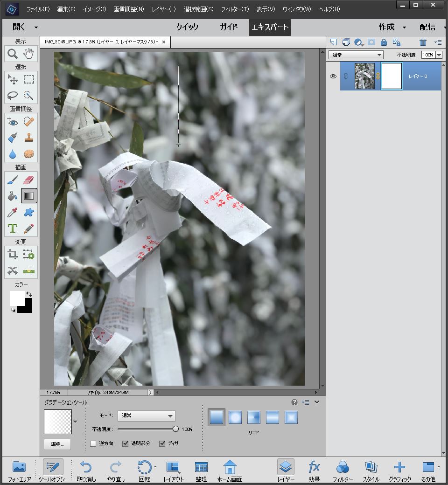This screenshot has width=448, height=485.
Task: Expand the layer 不透明度 dropdown arrow
Action: pos(439,55)
